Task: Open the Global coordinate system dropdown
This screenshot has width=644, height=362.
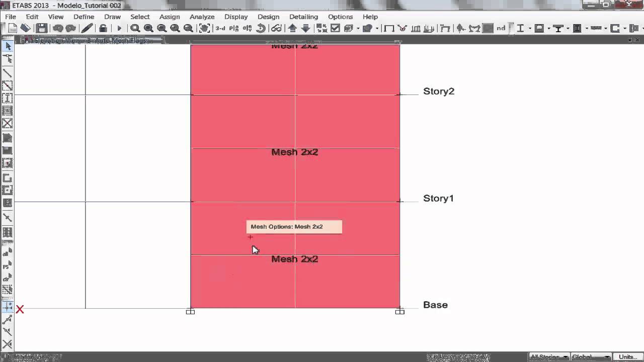Action: click(x=591, y=356)
